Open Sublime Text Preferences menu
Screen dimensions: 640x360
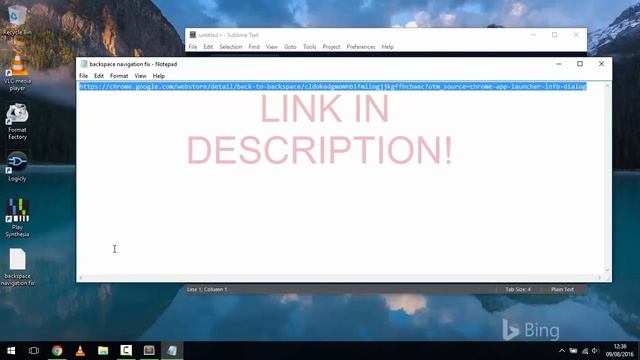click(361, 47)
